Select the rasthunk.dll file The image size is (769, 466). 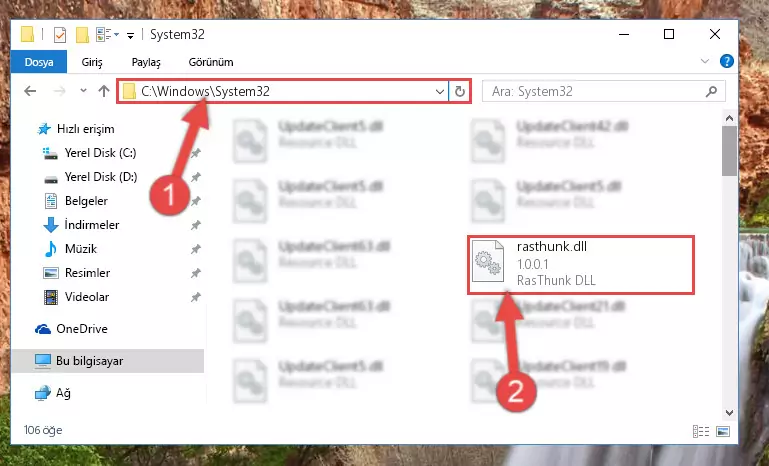[581, 264]
